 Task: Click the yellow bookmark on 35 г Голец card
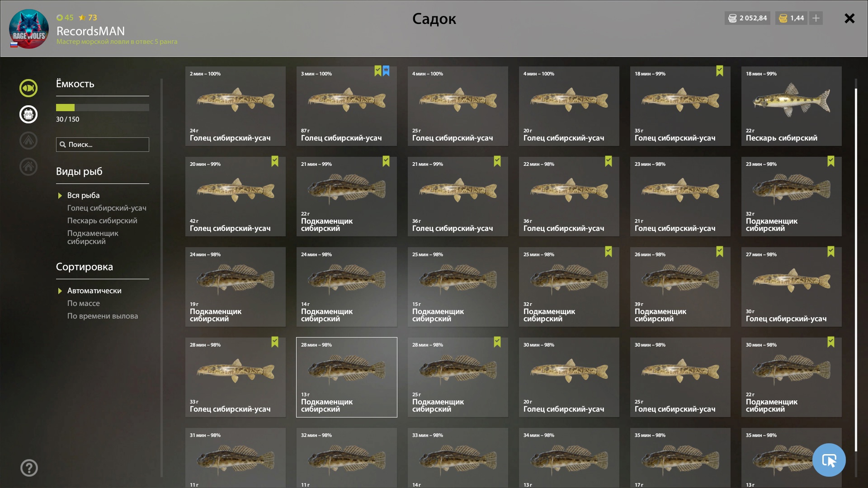[x=720, y=71]
